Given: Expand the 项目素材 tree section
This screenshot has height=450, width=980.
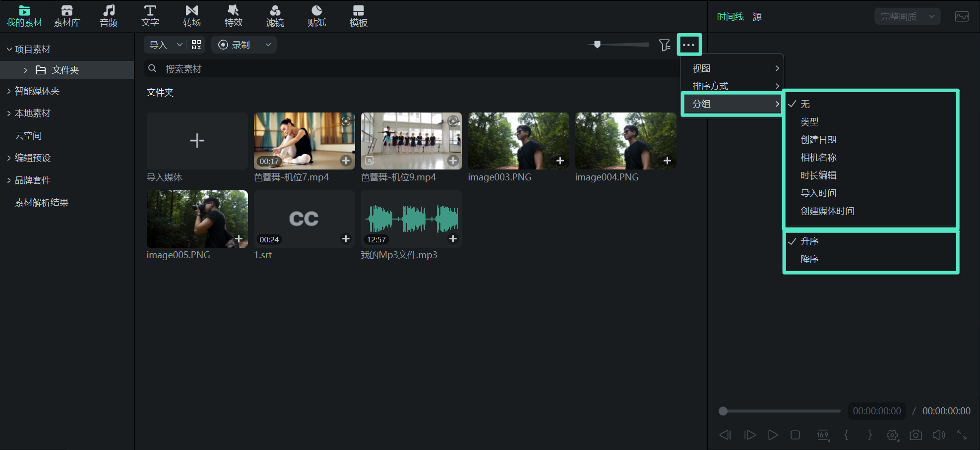Looking at the screenshot, I should click(x=9, y=49).
